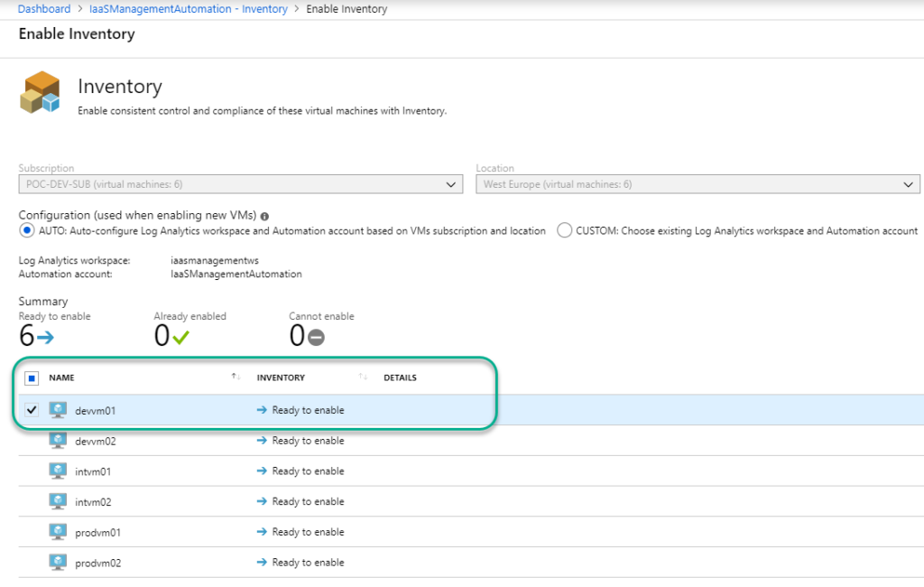The width and height of the screenshot is (924, 587).
Task: Click the prodvm01 VM icon
Action: point(58,532)
